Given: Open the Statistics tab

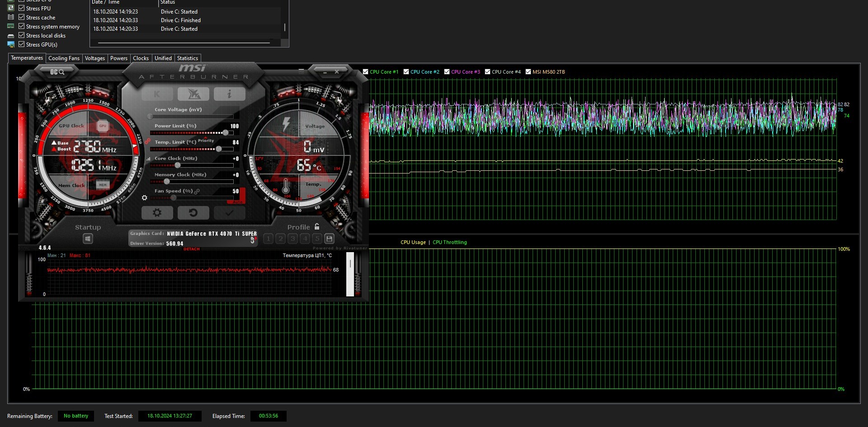Looking at the screenshot, I should click(x=187, y=58).
